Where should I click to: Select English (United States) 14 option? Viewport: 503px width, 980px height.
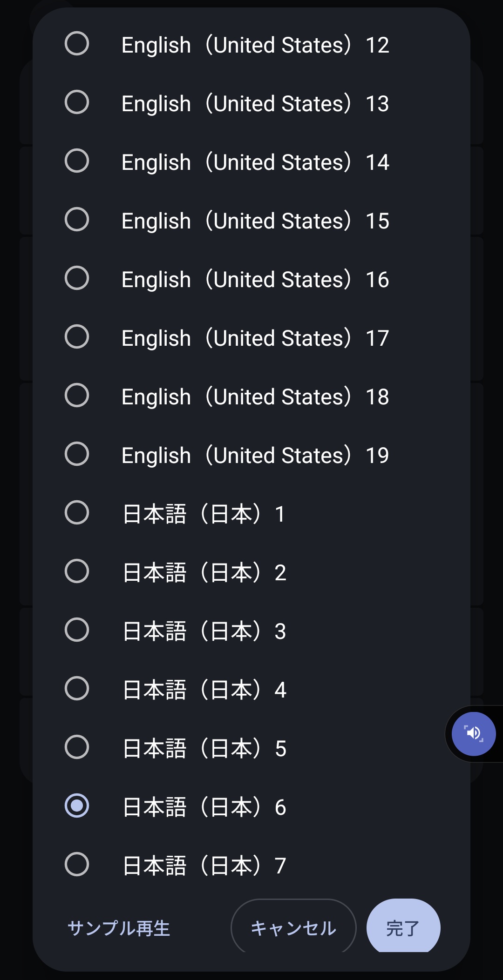pos(77,161)
